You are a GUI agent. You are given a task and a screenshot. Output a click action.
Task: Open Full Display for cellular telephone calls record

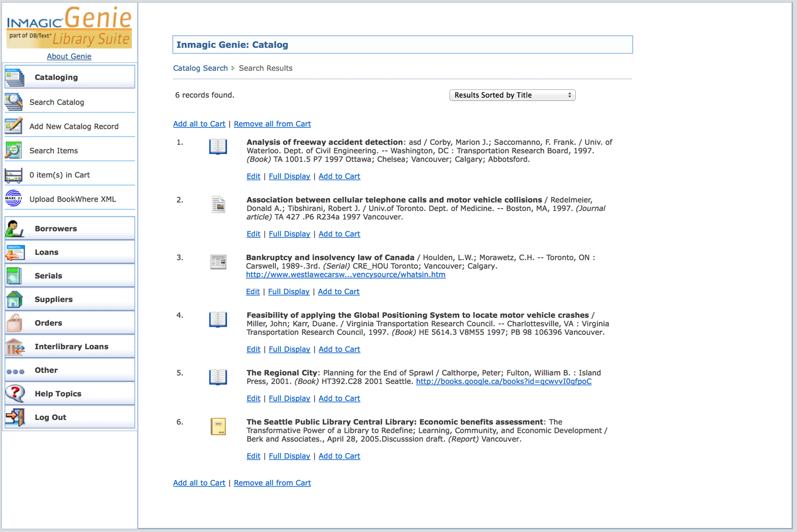[289, 234]
